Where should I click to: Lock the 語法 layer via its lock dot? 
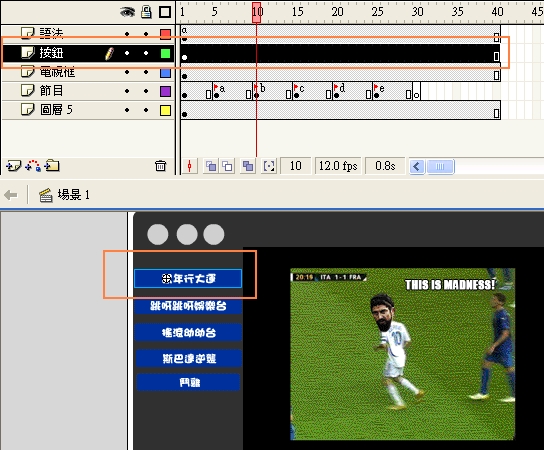click(146, 34)
